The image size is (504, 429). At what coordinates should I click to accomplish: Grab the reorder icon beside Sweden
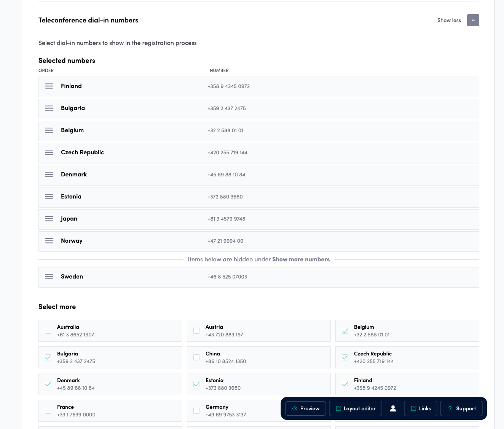[x=49, y=276]
